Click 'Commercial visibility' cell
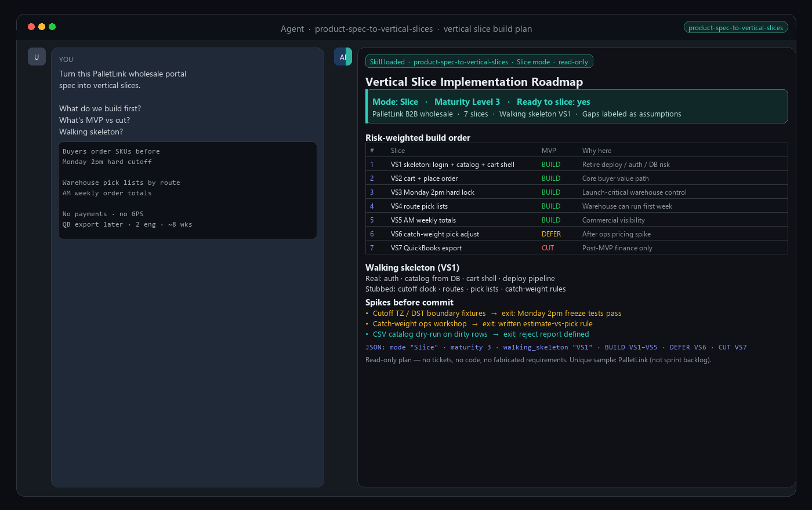 pos(613,220)
